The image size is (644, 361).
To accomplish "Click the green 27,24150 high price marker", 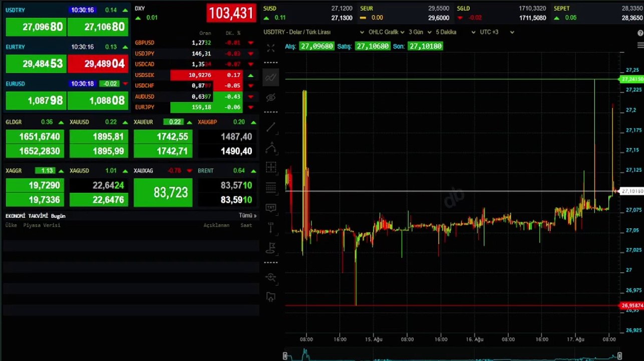I will (x=632, y=79).
